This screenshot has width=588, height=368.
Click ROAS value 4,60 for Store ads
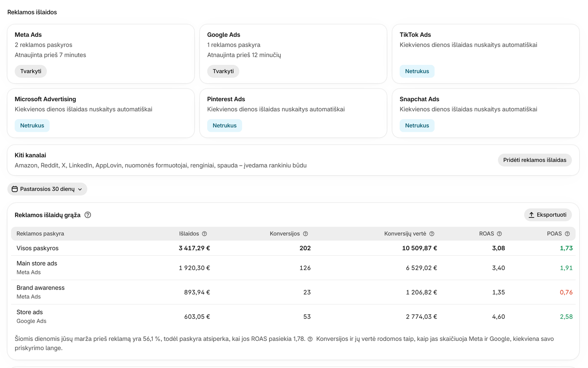[498, 316]
